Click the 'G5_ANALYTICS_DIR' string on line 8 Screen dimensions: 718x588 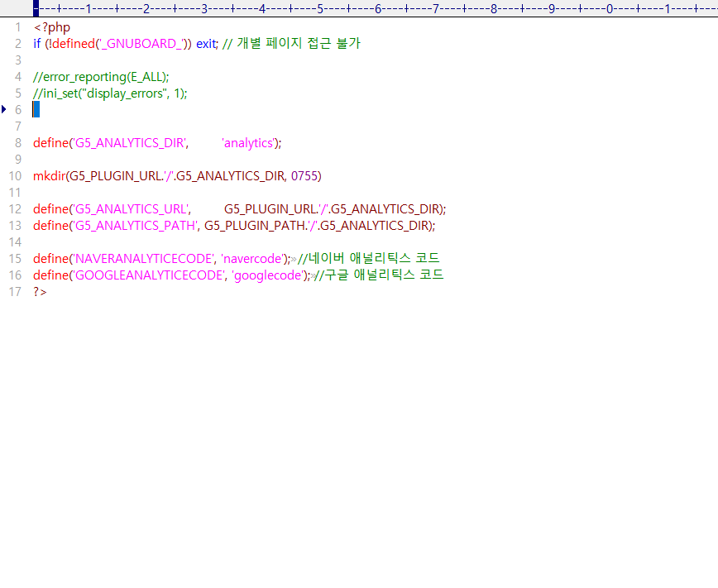coord(129,143)
